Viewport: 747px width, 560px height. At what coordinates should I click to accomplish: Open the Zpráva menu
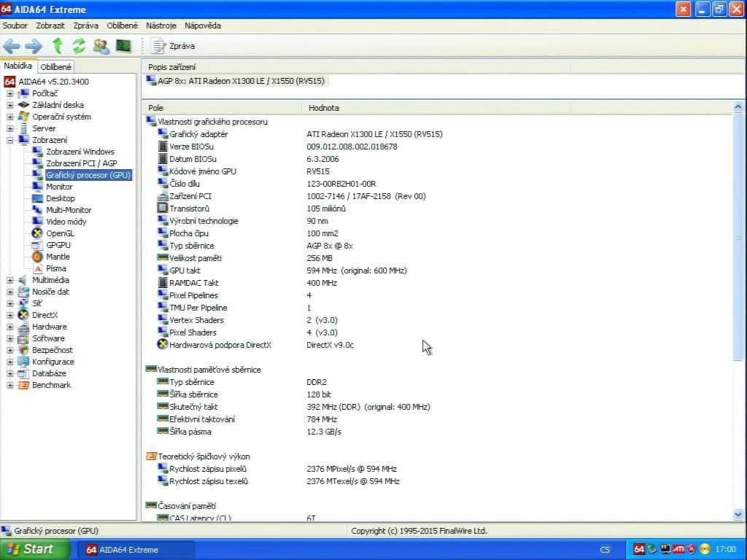[x=86, y=26]
